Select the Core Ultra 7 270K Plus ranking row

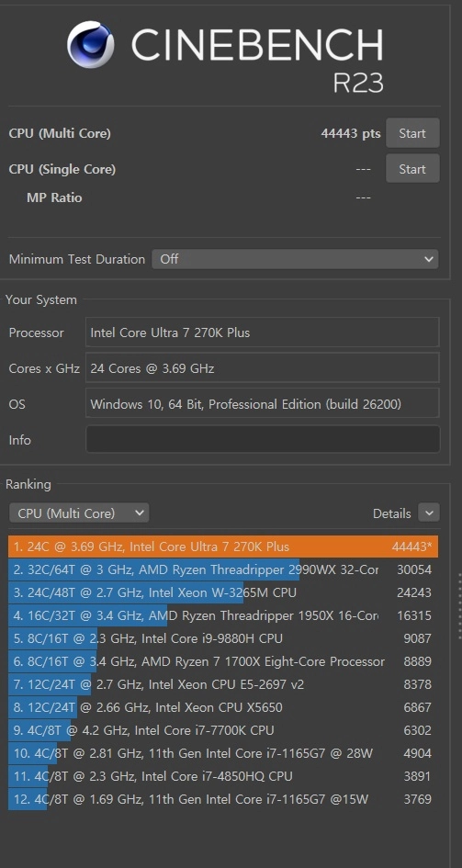pos(223,547)
